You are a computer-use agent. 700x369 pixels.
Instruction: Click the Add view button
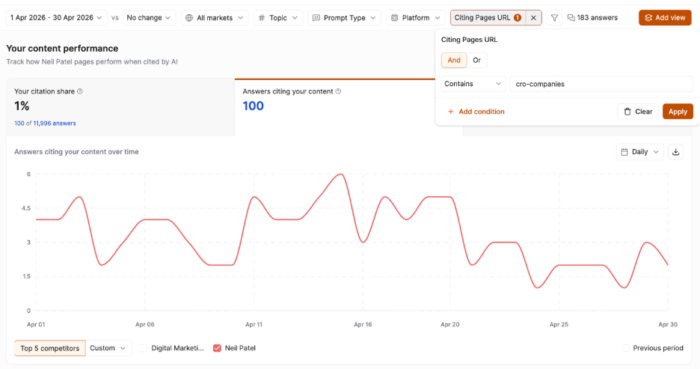tap(665, 18)
